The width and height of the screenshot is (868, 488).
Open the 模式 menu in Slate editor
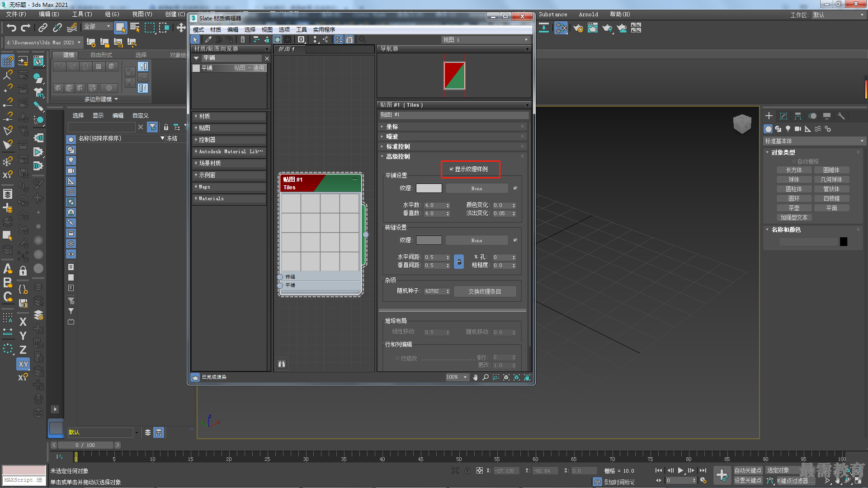pyautogui.click(x=198, y=29)
